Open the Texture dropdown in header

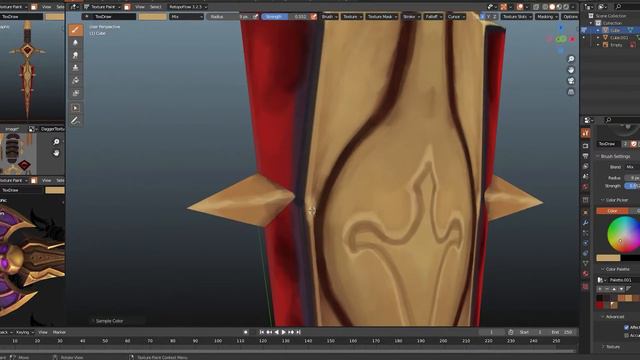point(352,17)
